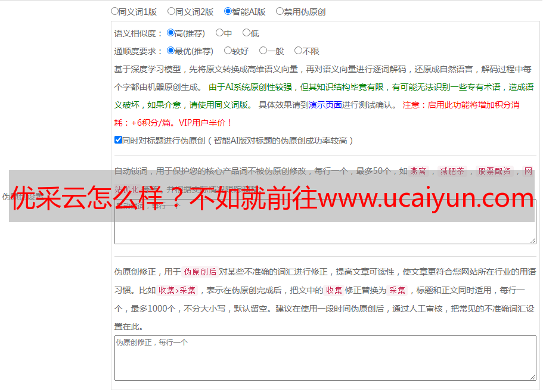The width and height of the screenshot is (543, 392).
Task: Set 通顺度要求 to 不限
Action: pyautogui.click(x=298, y=51)
